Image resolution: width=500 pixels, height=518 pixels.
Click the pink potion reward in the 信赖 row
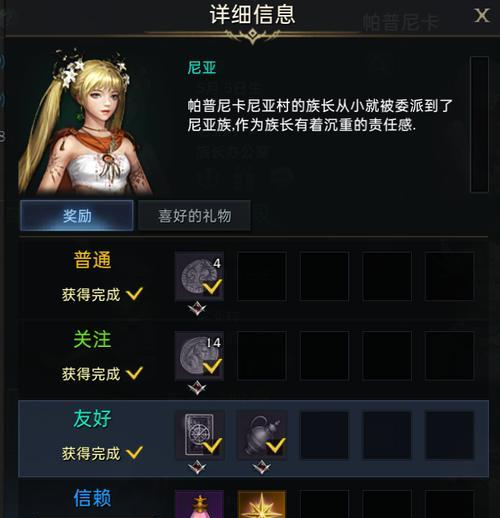[199, 504]
